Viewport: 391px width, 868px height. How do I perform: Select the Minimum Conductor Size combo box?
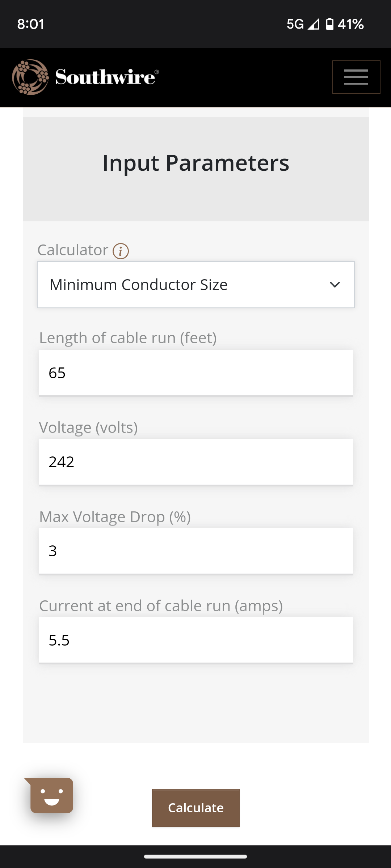coord(196,285)
